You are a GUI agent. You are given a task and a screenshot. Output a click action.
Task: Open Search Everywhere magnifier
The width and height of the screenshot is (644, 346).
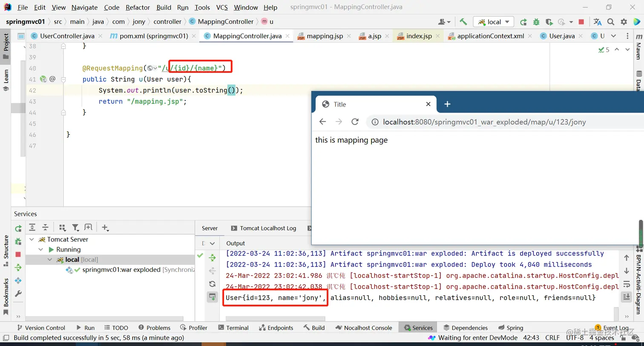pyautogui.click(x=611, y=22)
